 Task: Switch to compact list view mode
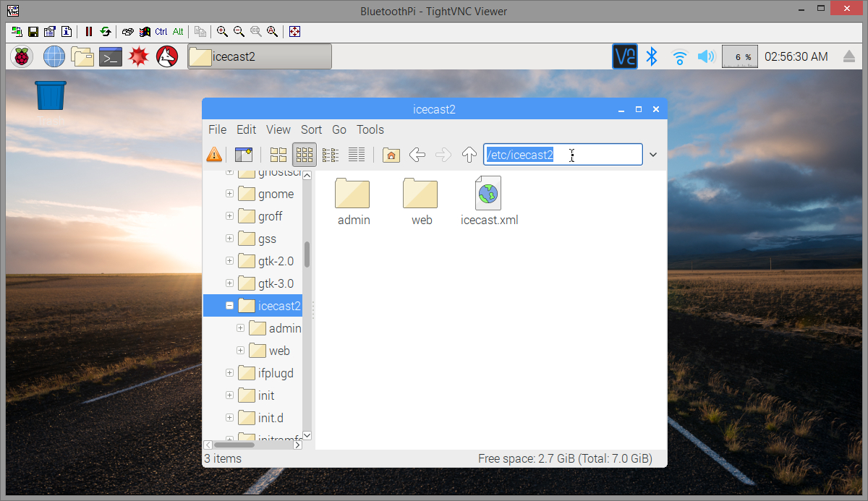tap(331, 154)
